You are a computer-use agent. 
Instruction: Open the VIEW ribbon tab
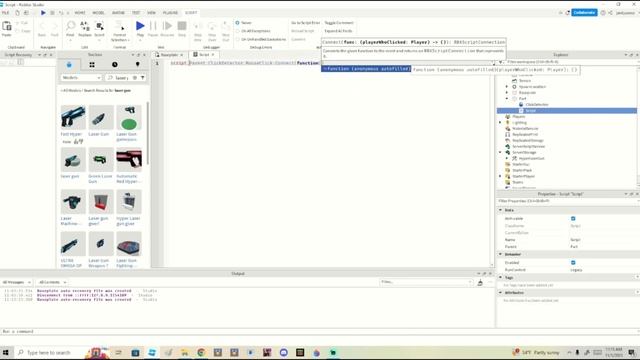point(151,13)
